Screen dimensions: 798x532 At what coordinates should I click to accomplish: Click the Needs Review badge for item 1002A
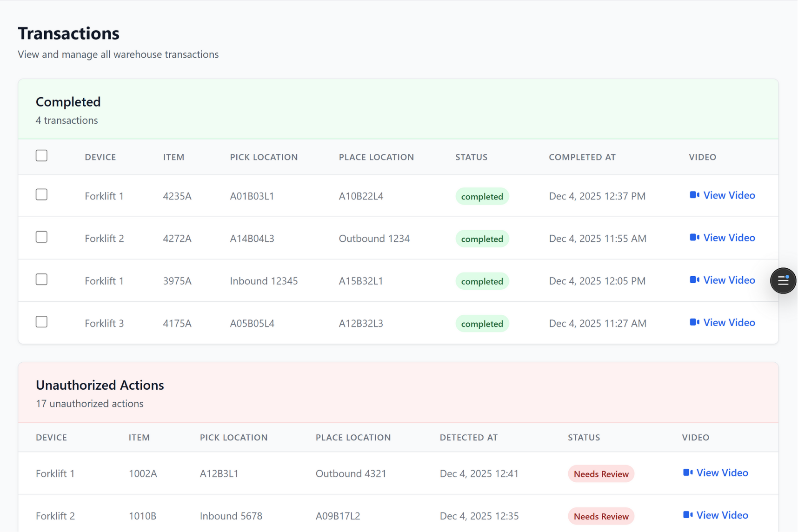(601, 474)
